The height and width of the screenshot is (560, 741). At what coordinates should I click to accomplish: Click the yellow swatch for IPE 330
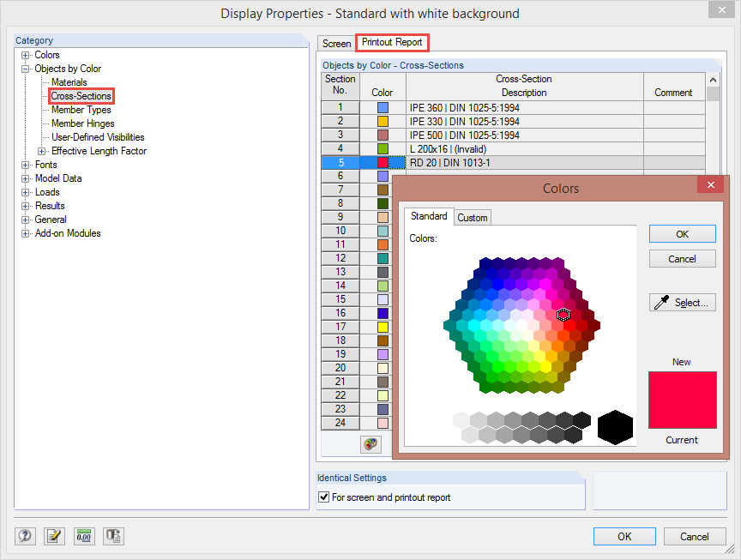pyautogui.click(x=383, y=122)
